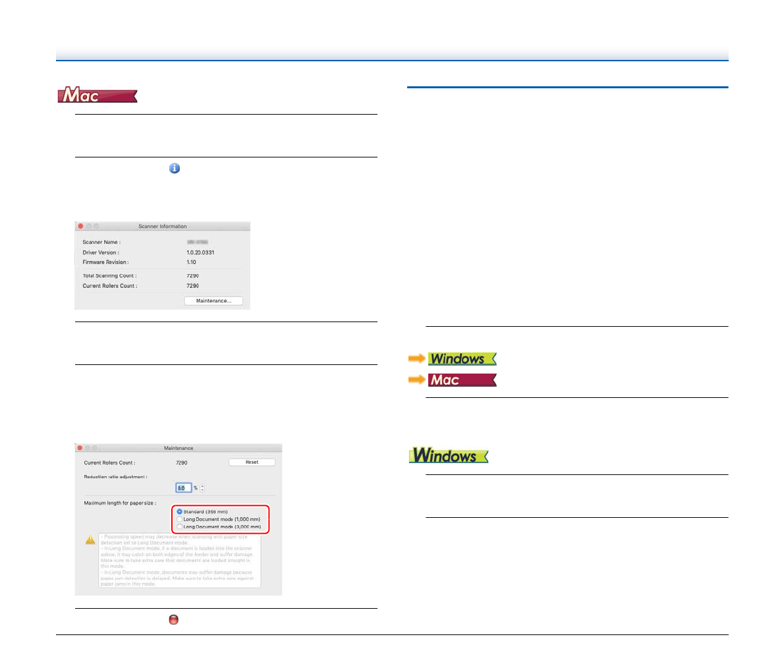Open the Maintenance... button
The image size is (784, 672).
(213, 301)
